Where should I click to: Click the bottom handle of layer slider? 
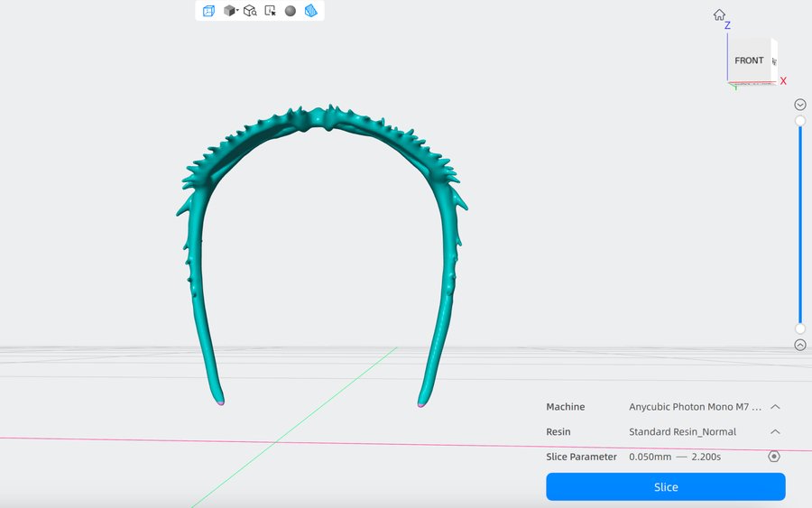(x=800, y=328)
